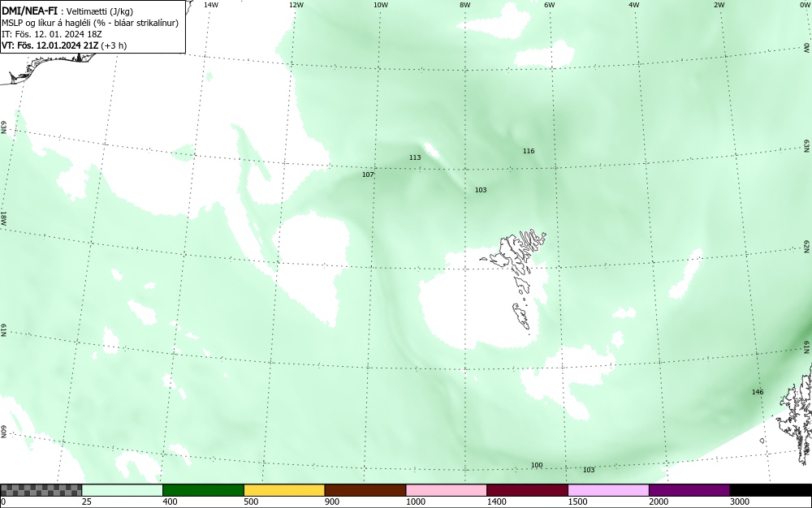Click the 10W longitude label

point(381,5)
